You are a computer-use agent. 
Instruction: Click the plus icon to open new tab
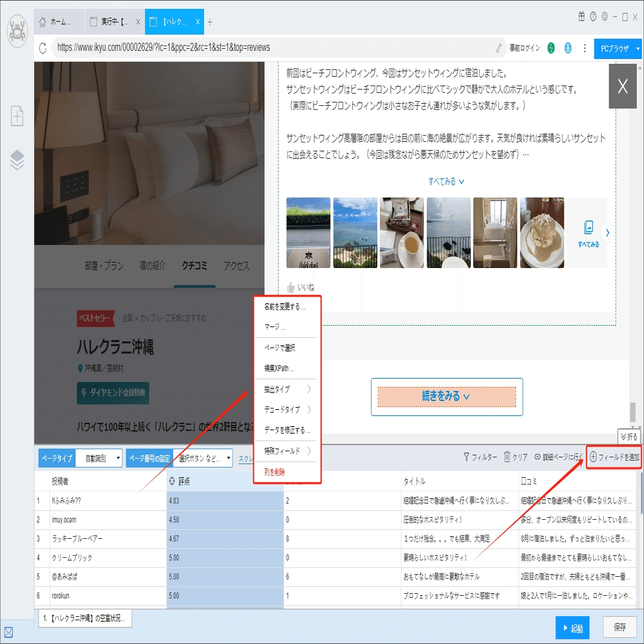(210, 22)
